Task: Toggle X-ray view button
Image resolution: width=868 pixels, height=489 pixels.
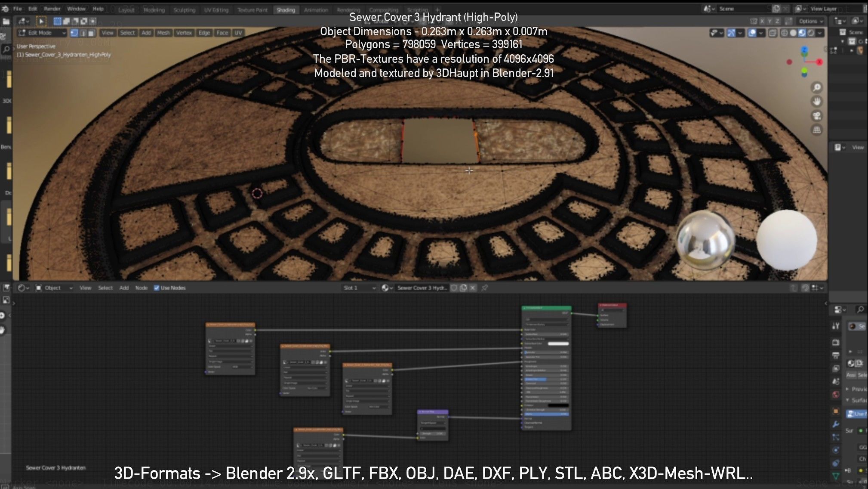Action: (x=773, y=33)
